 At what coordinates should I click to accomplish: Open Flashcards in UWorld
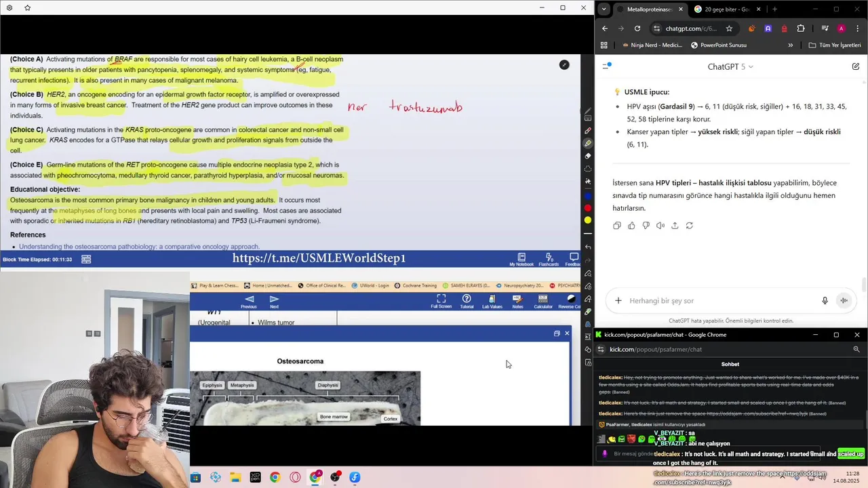click(x=549, y=260)
